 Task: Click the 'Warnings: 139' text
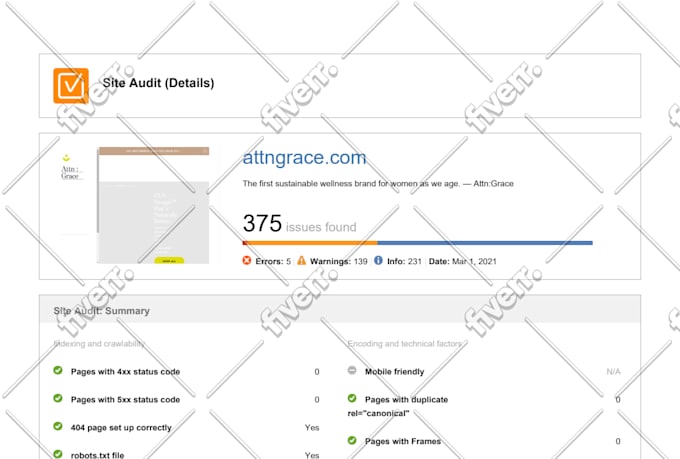(x=339, y=261)
